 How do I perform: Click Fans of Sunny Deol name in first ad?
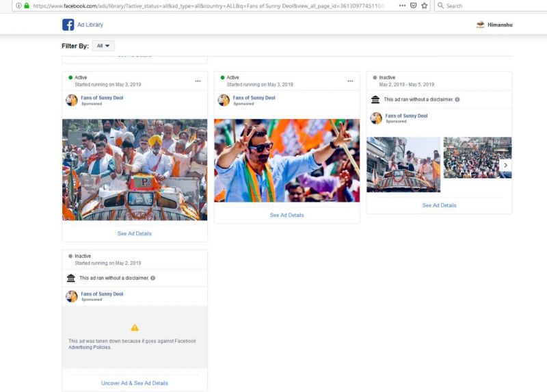tap(103, 98)
